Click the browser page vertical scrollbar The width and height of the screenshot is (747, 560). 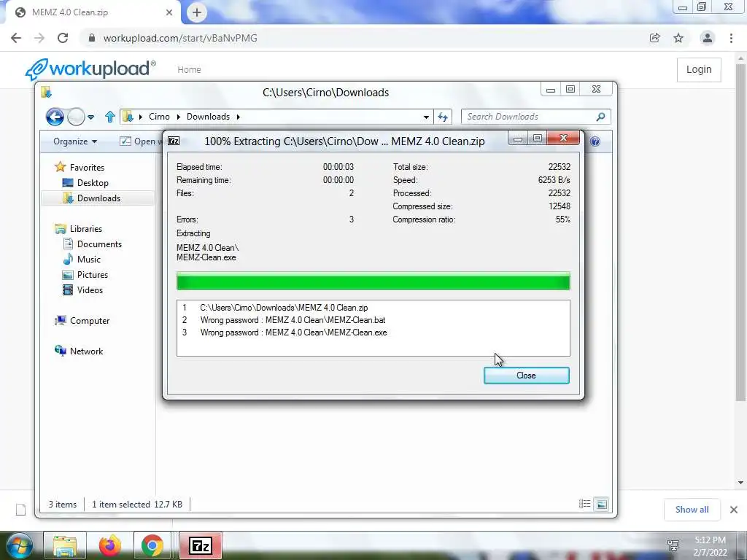point(740,231)
